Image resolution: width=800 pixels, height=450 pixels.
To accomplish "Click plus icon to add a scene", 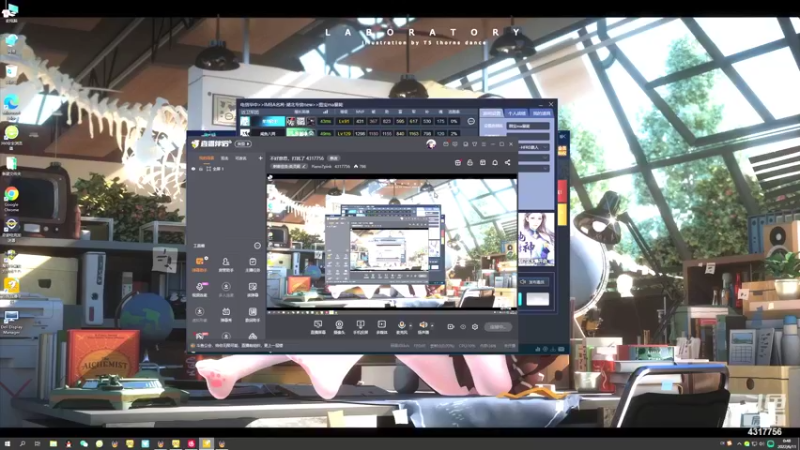I will (x=260, y=158).
